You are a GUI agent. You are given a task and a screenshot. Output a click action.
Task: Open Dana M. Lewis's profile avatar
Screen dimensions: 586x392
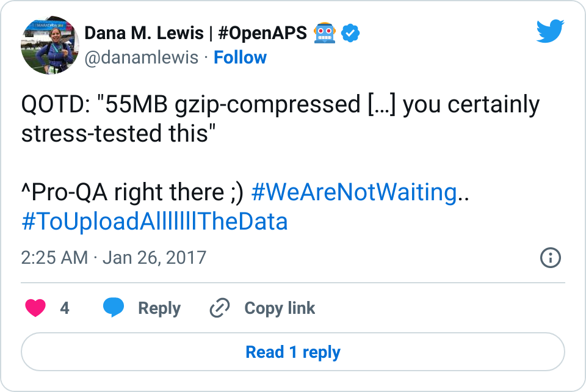coord(51,45)
